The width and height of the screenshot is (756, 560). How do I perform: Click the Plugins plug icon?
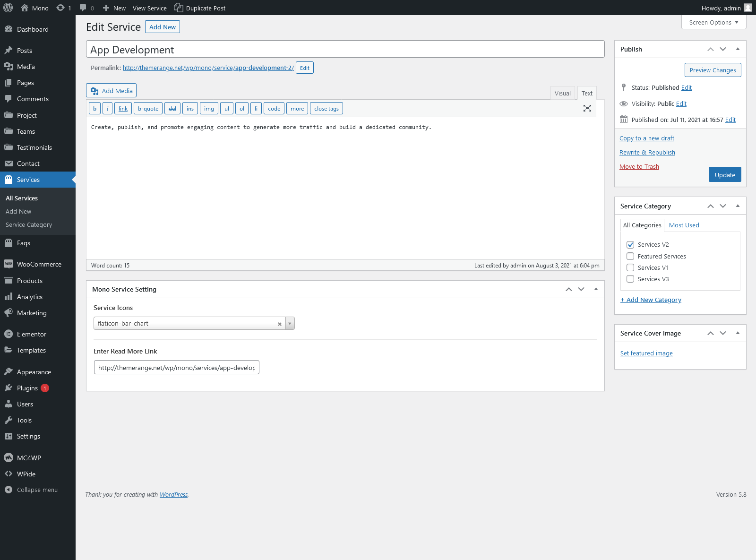pos(9,388)
